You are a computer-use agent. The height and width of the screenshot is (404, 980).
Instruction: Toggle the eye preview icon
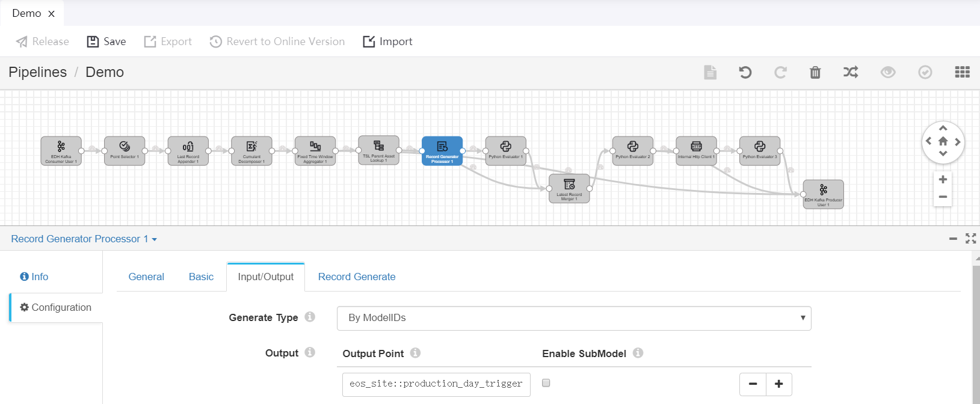tap(888, 72)
